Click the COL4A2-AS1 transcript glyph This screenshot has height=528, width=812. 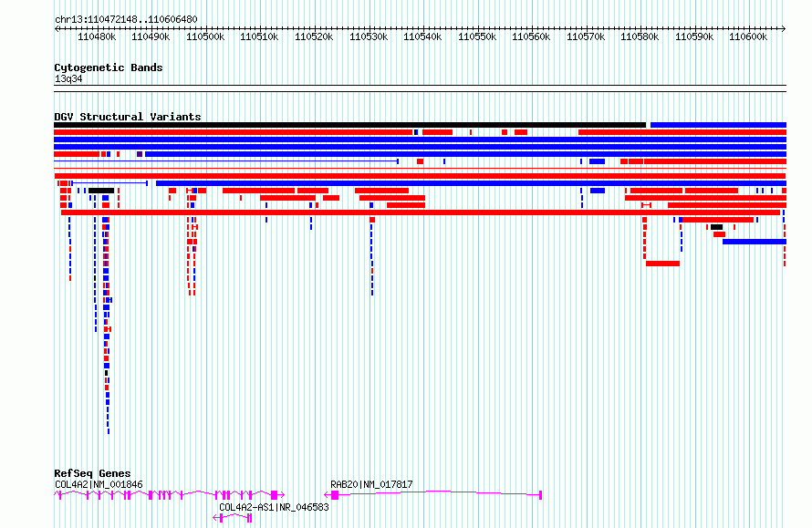(233, 518)
